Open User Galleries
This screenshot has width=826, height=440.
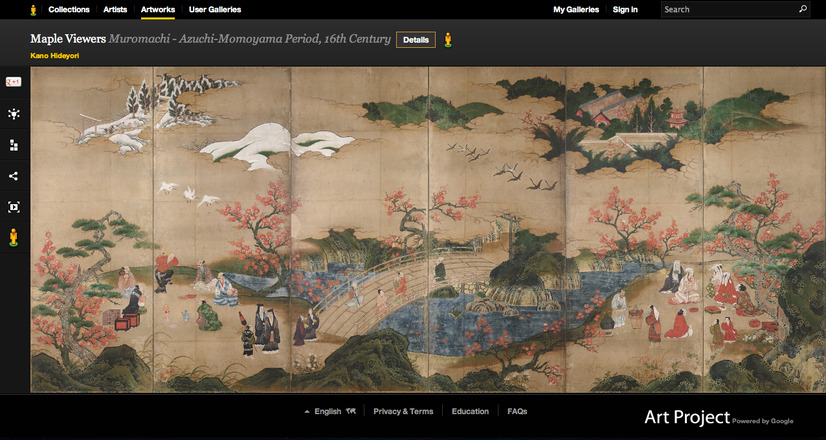point(215,9)
